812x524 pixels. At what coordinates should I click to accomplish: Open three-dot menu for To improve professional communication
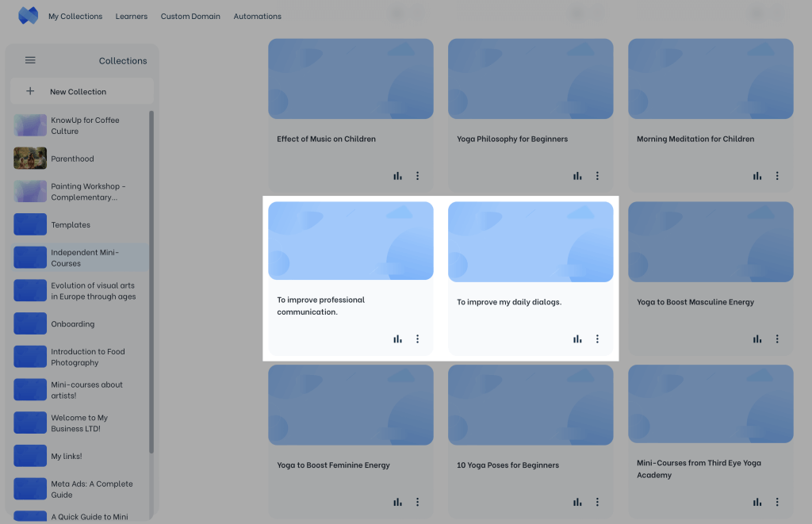(418, 339)
